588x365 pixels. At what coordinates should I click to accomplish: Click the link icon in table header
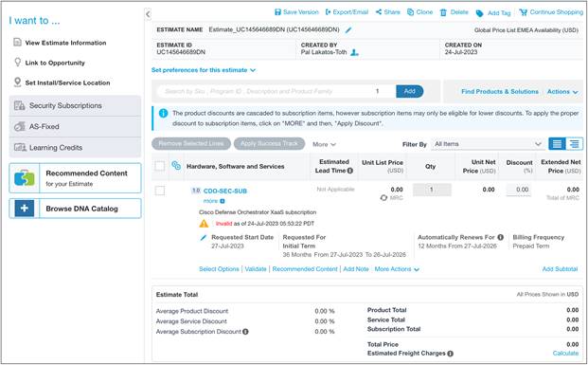[x=176, y=166]
